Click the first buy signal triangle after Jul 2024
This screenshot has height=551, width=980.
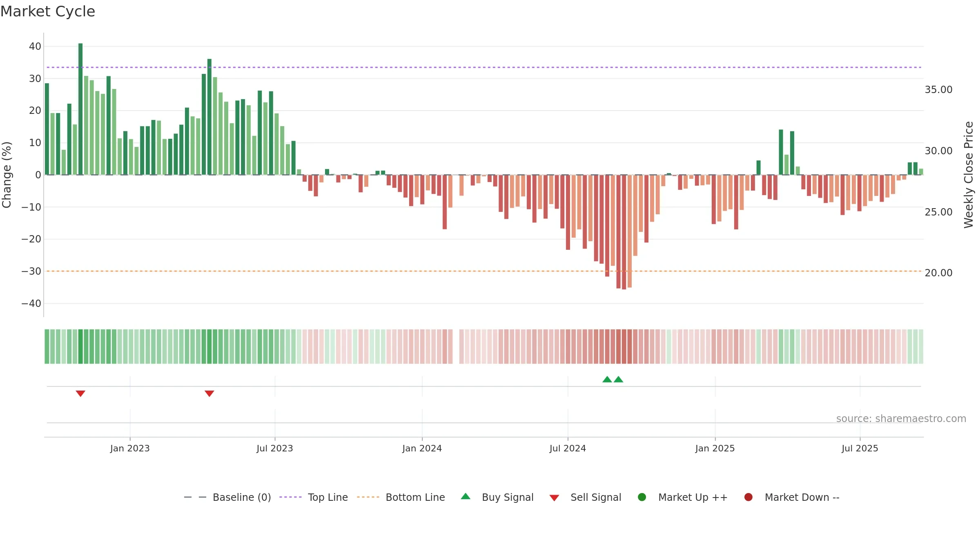[607, 379]
